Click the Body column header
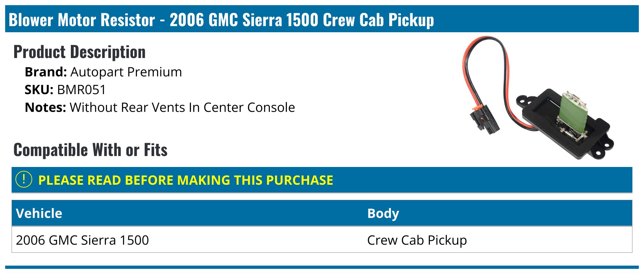 point(383,213)
